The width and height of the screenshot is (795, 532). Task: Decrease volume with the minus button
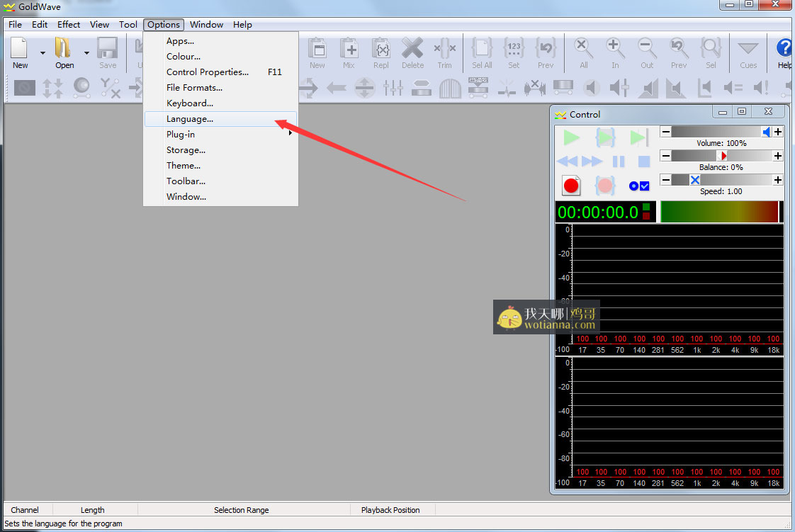tap(666, 132)
